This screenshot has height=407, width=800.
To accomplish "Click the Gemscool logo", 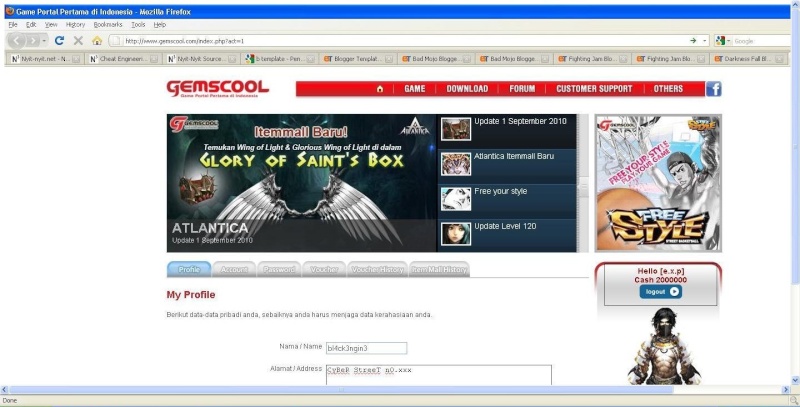I will point(217,88).
